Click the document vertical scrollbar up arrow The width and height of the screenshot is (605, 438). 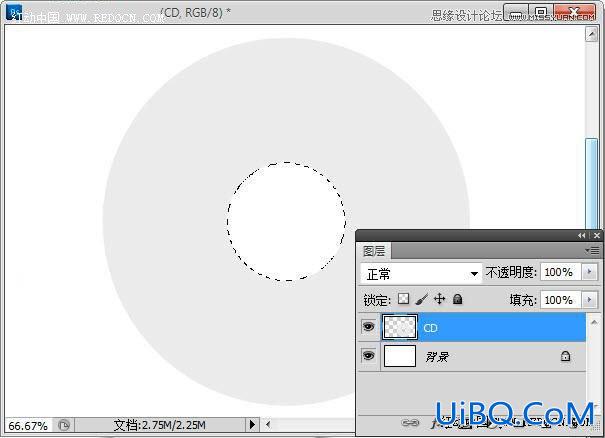coord(591,34)
